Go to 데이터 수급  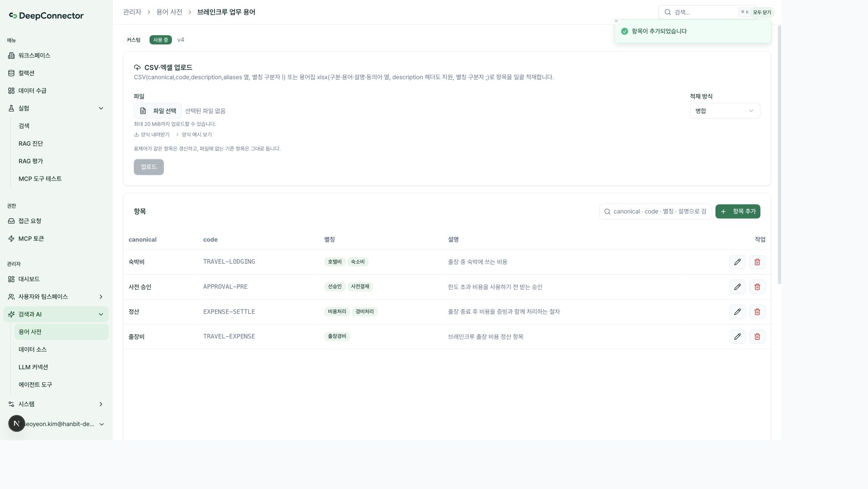pyautogui.click(x=56, y=91)
